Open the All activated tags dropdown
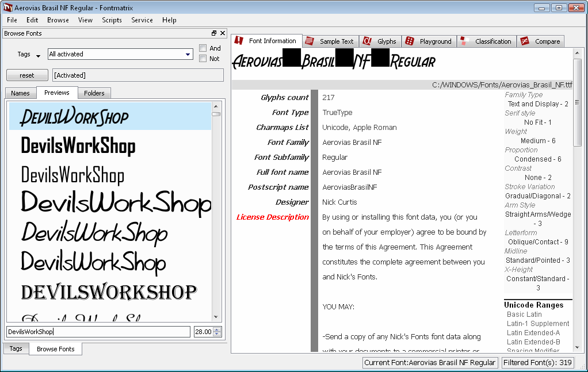Viewport: 588px width, 372px height. pos(188,54)
